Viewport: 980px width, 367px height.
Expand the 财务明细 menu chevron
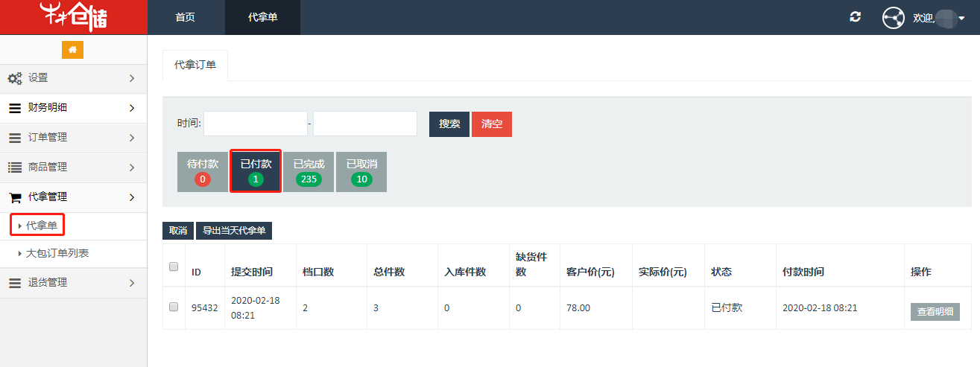[131, 108]
